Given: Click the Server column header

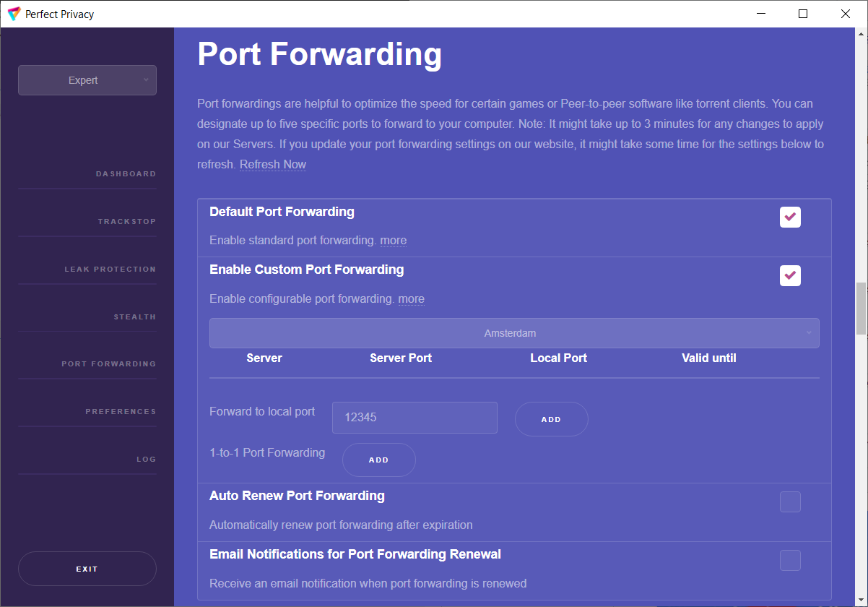Looking at the screenshot, I should (x=264, y=358).
